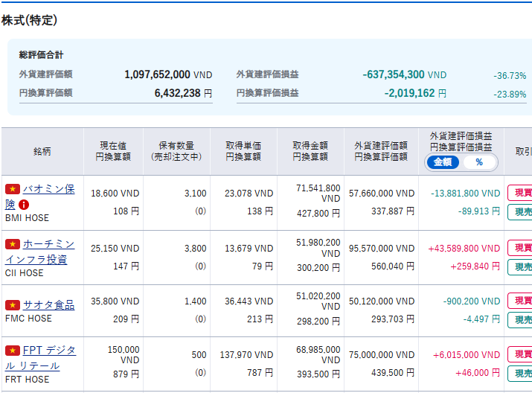The image size is (532, 393).
Task: Click the Vietnam flag beside ホーチミンインフラ投資
Action: click(x=12, y=244)
